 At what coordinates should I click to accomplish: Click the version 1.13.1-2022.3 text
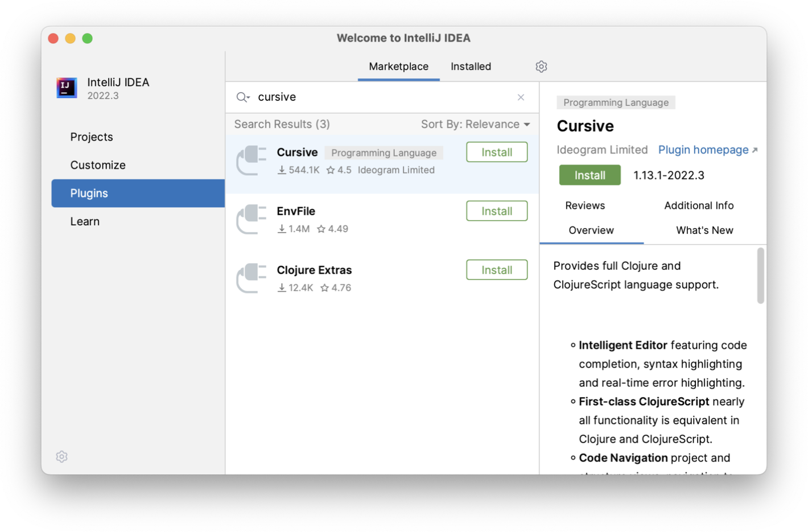pyautogui.click(x=669, y=175)
